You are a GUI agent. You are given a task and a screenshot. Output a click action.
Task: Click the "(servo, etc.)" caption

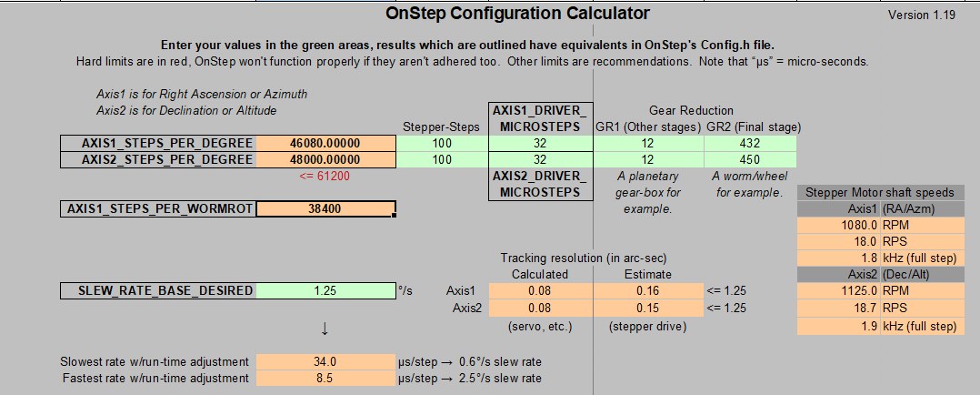point(541,326)
